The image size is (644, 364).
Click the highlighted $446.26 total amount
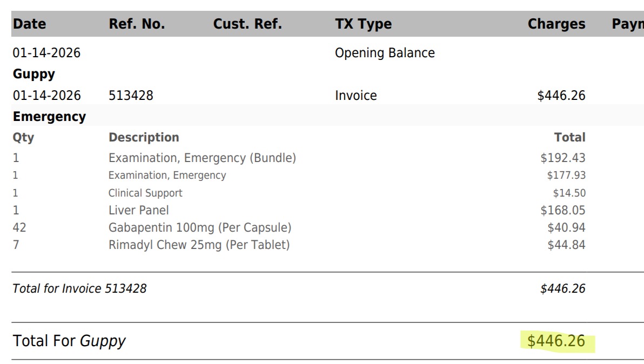point(556,341)
